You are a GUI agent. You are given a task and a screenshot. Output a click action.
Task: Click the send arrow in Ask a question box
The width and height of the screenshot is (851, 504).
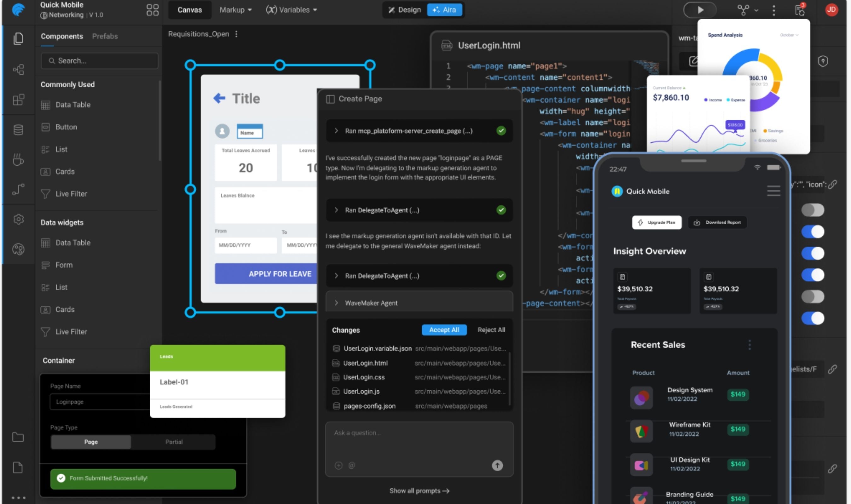pos(497,465)
